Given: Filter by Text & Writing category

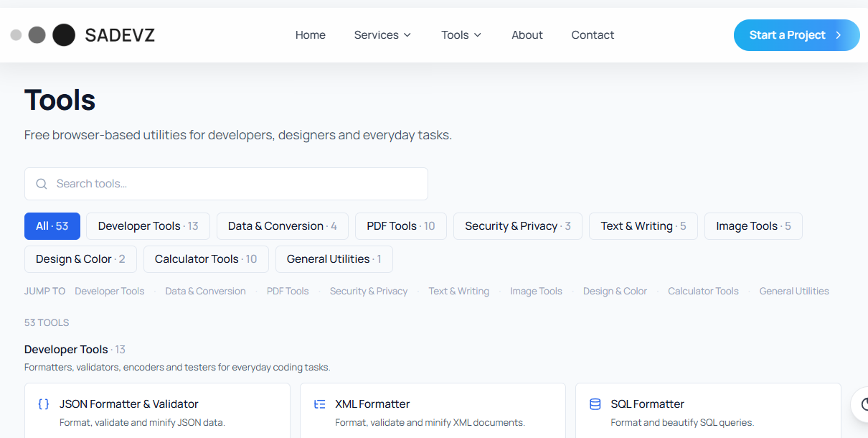Looking at the screenshot, I should click(643, 226).
